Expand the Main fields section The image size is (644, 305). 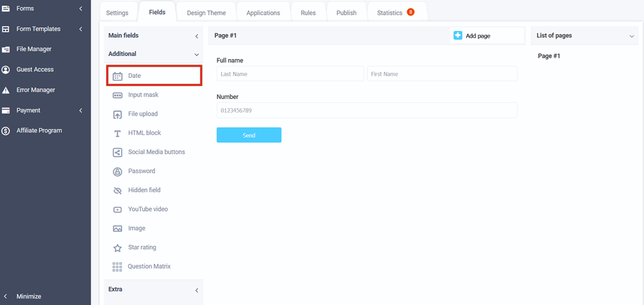click(197, 36)
